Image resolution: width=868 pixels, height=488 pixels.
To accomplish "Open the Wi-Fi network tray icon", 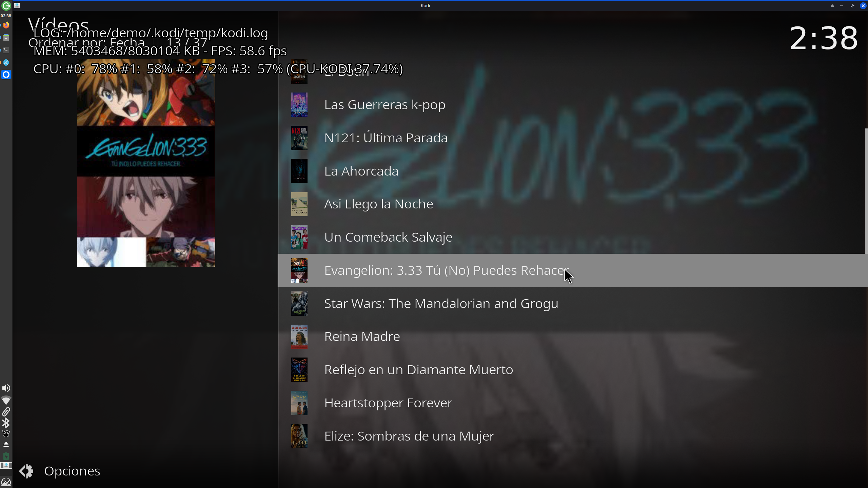I will click(x=6, y=400).
